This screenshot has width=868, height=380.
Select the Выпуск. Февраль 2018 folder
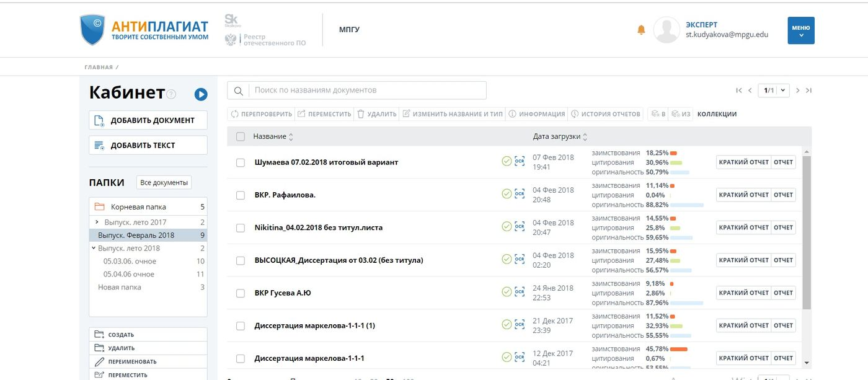click(x=136, y=235)
